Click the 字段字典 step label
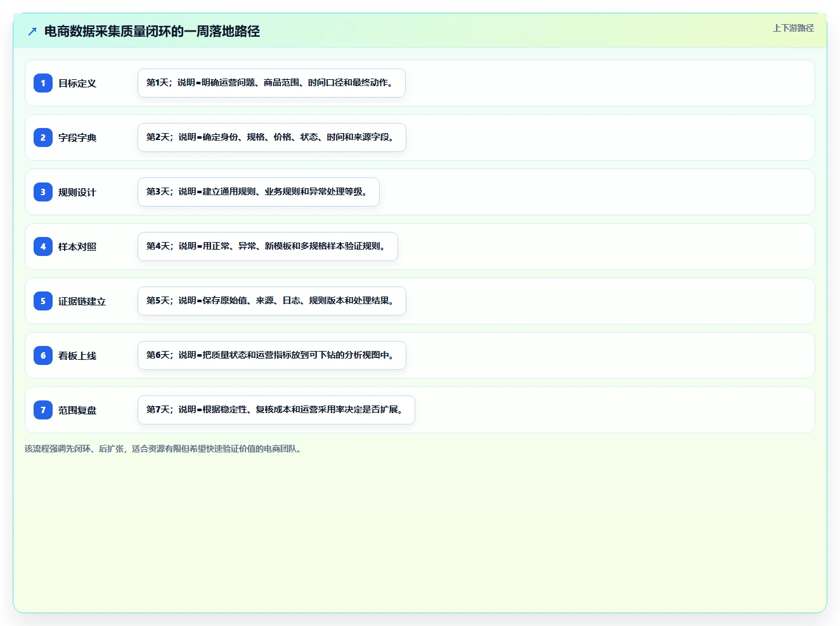Viewport: 840px width, 626px height. point(77,137)
